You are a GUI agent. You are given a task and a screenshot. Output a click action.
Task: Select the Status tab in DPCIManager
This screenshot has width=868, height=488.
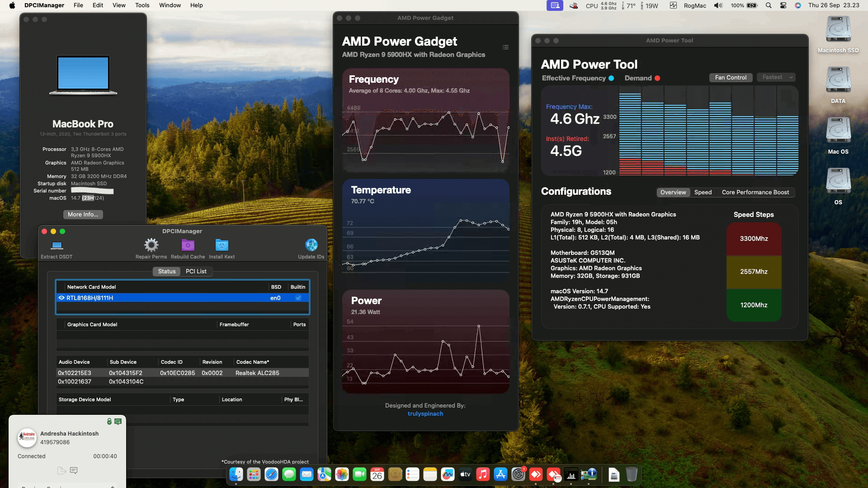click(x=167, y=271)
